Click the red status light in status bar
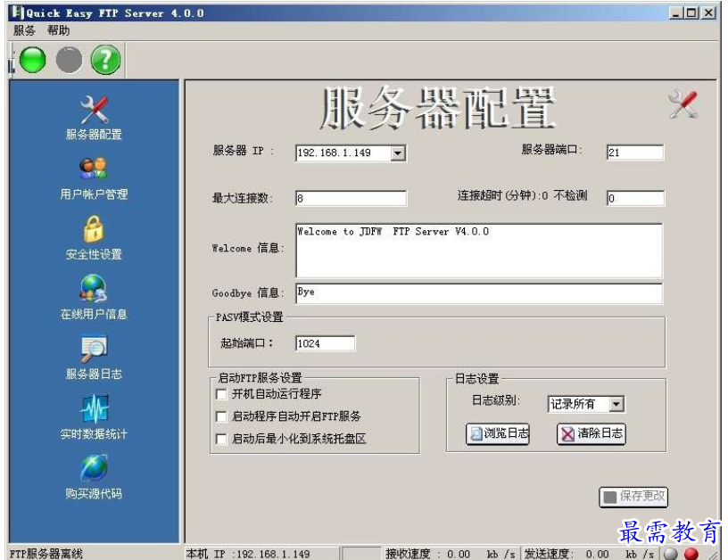The height and width of the screenshot is (560, 728). pyautogui.click(x=691, y=554)
